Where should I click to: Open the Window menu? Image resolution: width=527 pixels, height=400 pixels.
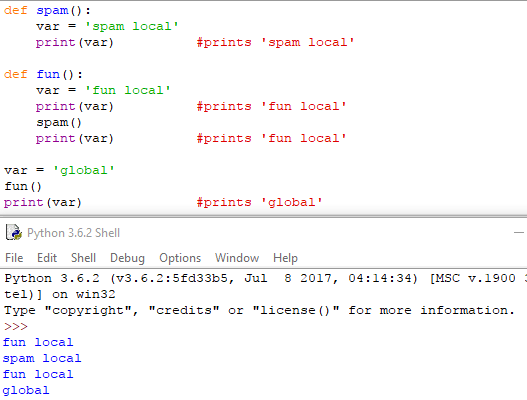pyautogui.click(x=237, y=258)
